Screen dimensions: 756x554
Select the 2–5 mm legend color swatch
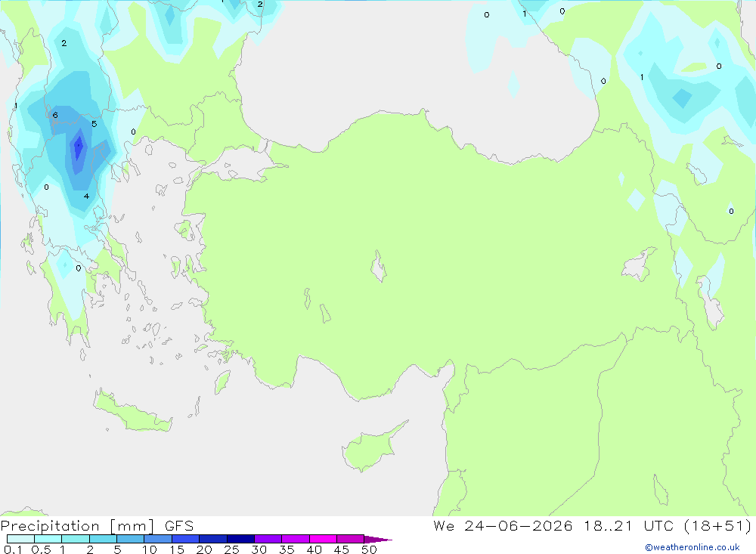pyautogui.click(x=103, y=539)
